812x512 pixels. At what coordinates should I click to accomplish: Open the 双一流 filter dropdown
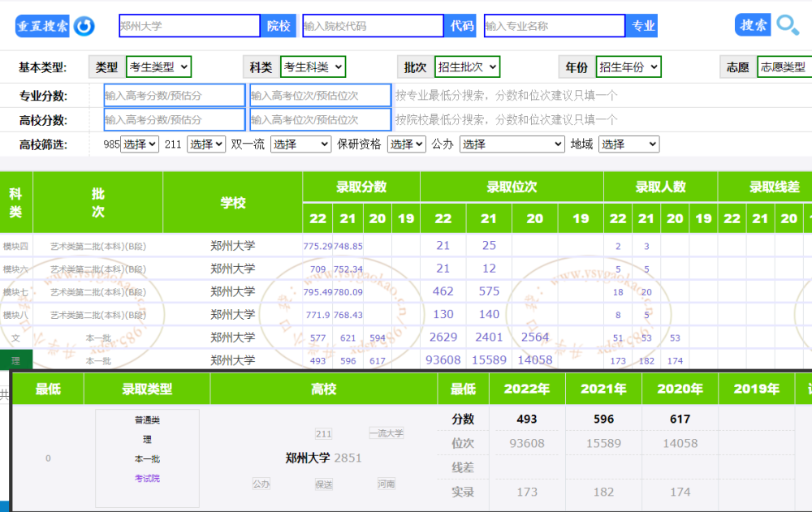click(301, 144)
